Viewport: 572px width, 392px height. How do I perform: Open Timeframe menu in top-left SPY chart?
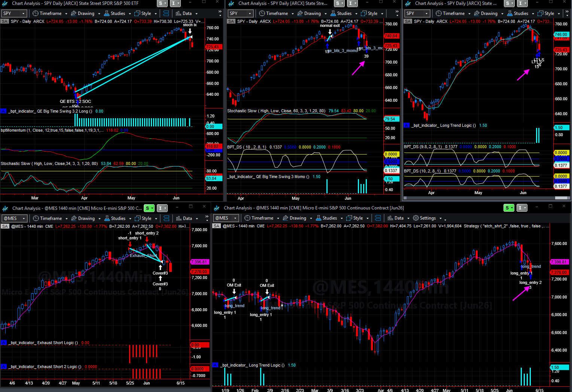pyautogui.click(x=50, y=13)
